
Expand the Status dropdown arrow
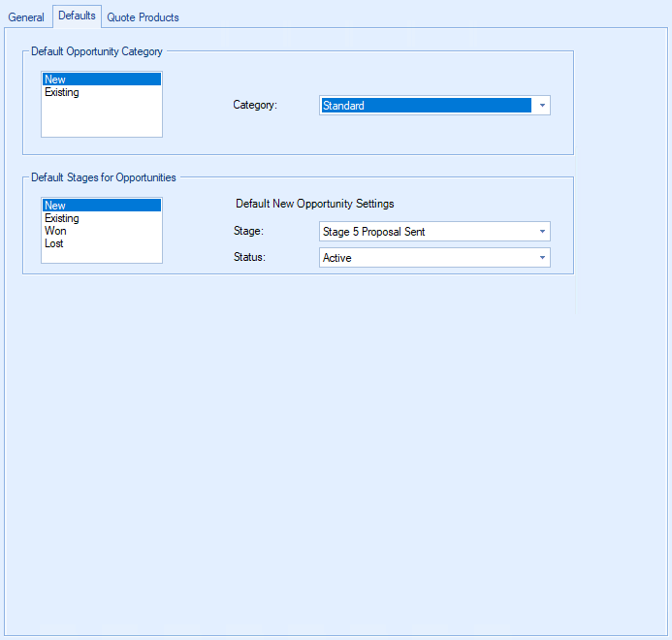point(541,258)
